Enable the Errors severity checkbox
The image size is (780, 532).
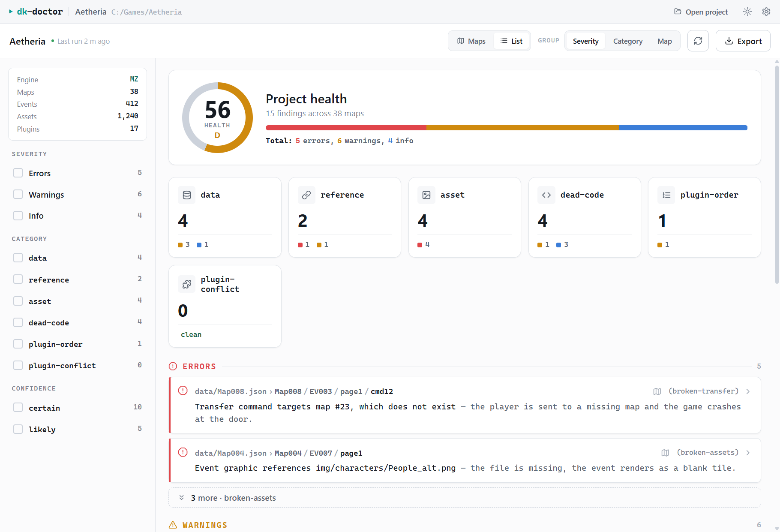pos(18,173)
